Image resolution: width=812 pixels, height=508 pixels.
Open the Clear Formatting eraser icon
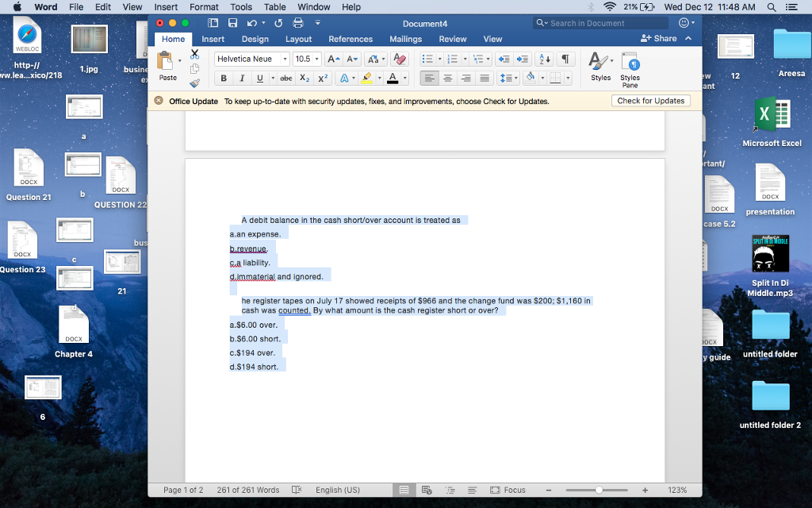(399, 59)
